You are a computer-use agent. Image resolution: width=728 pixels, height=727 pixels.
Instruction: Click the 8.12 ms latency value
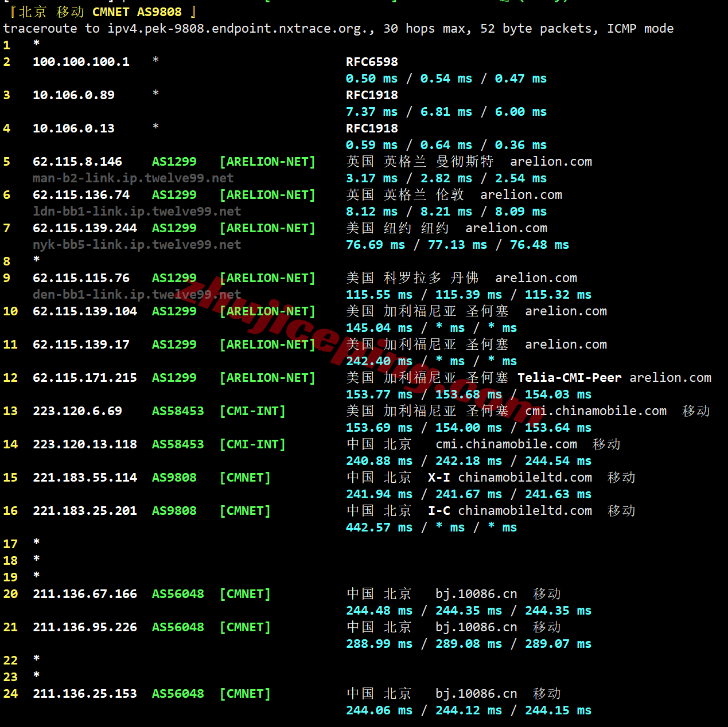[x=372, y=212]
